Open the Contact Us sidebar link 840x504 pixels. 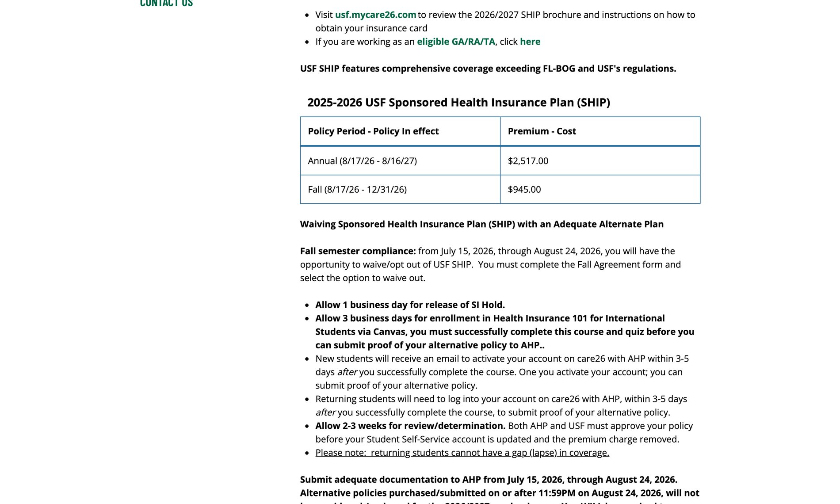click(x=166, y=4)
